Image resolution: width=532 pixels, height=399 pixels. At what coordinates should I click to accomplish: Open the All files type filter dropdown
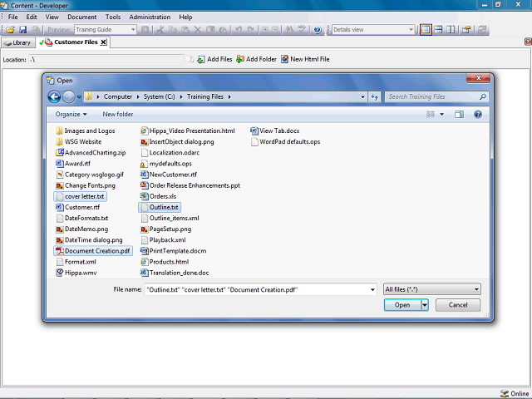click(x=476, y=289)
